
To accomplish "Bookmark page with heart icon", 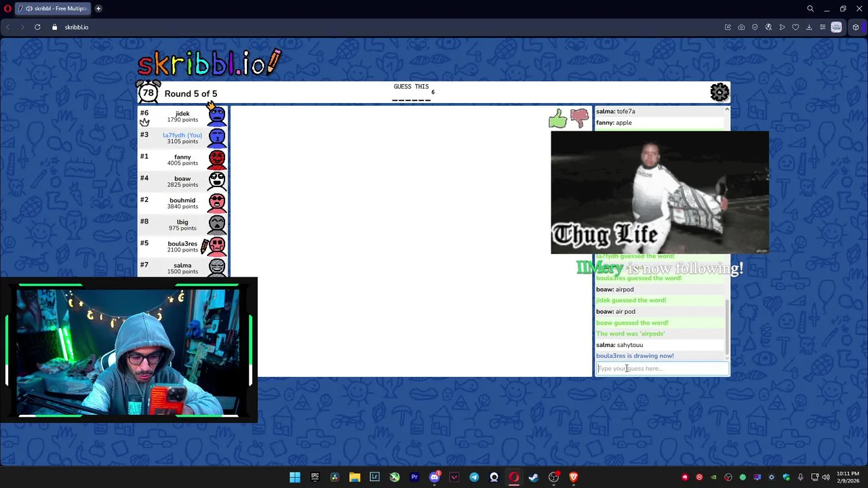I will [x=795, y=27].
